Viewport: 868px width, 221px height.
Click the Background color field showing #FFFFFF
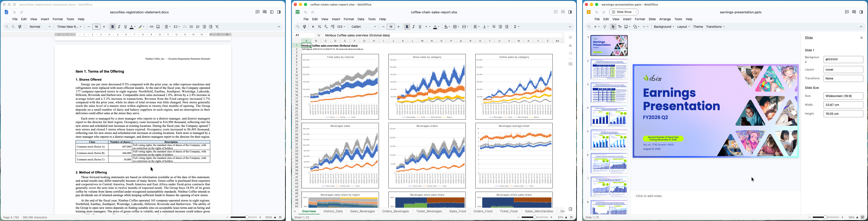tap(843, 60)
